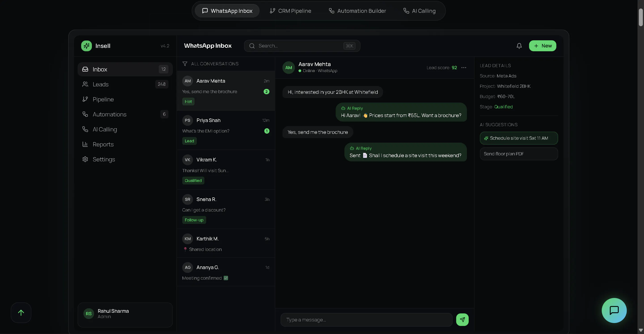The width and height of the screenshot is (644, 334).
Task: Click the ⌘K shortcut badge
Action: [x=349, y=46]
